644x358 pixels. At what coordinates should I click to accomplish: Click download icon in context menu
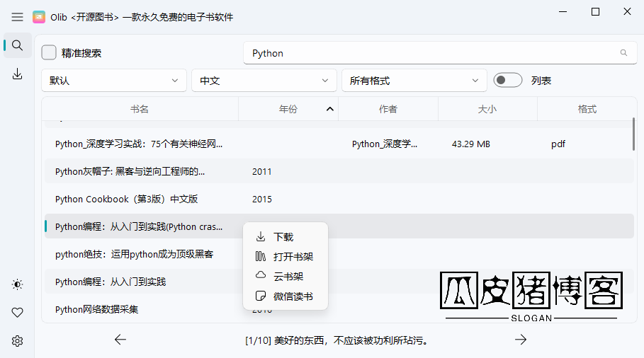click(x=261, y=236)
